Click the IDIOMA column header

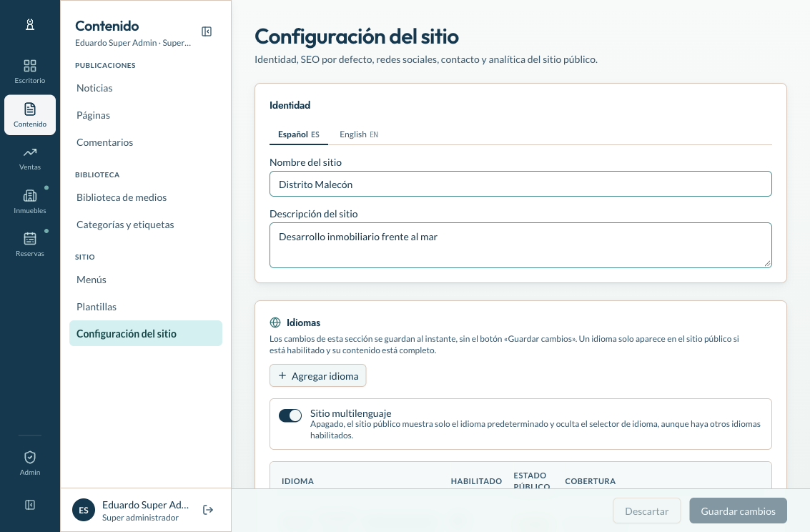pyautogui.click(x=297, y=481)
